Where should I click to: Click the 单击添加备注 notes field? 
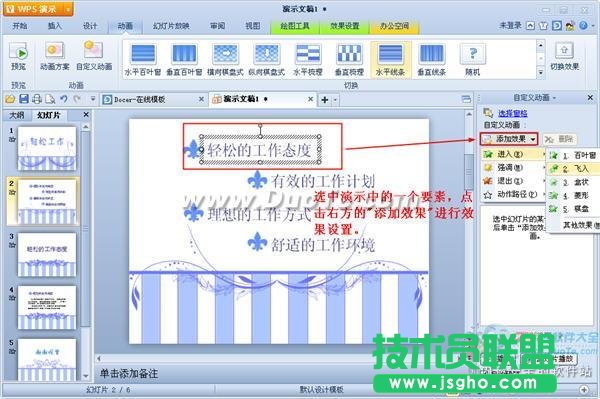pyautogui.click(x=128, y=373)
